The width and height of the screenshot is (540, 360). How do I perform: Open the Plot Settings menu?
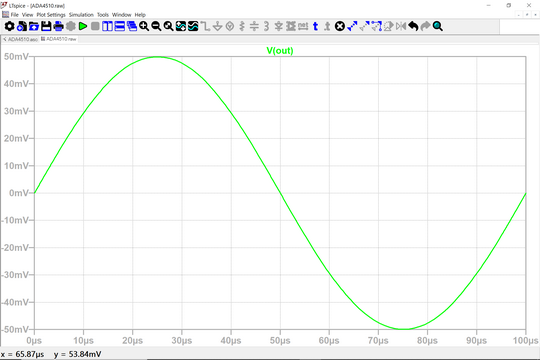pyautogui.click(x=51, y=15)
